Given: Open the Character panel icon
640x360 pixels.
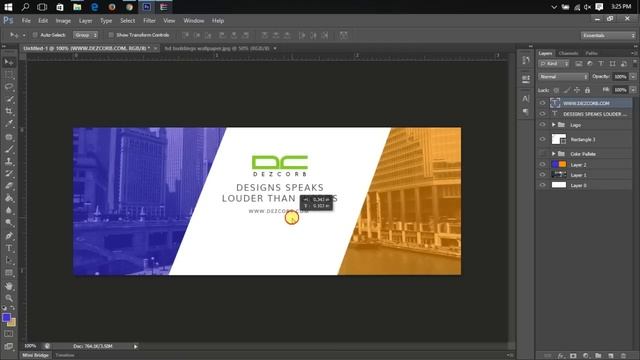Looking at the screenshot, I should pyautogui.click(x=526, y=98).
